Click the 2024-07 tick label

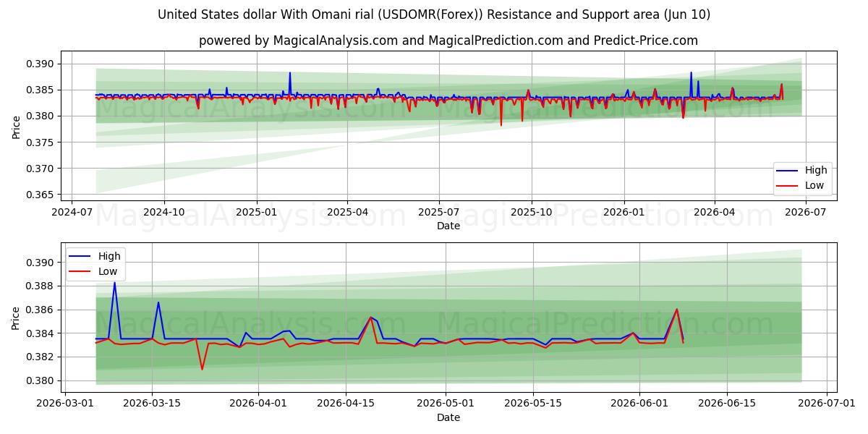(71, 212)
